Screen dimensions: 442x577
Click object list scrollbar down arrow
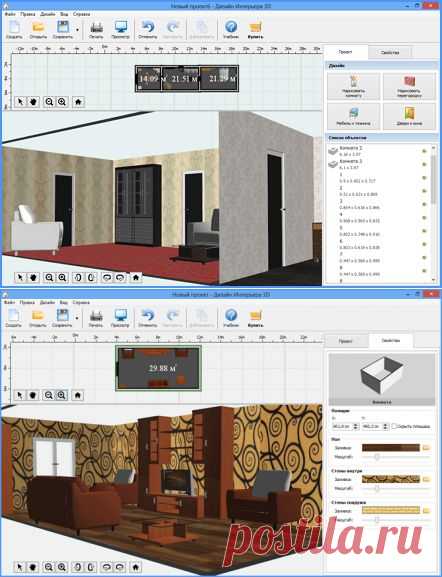tap(433, 280)
